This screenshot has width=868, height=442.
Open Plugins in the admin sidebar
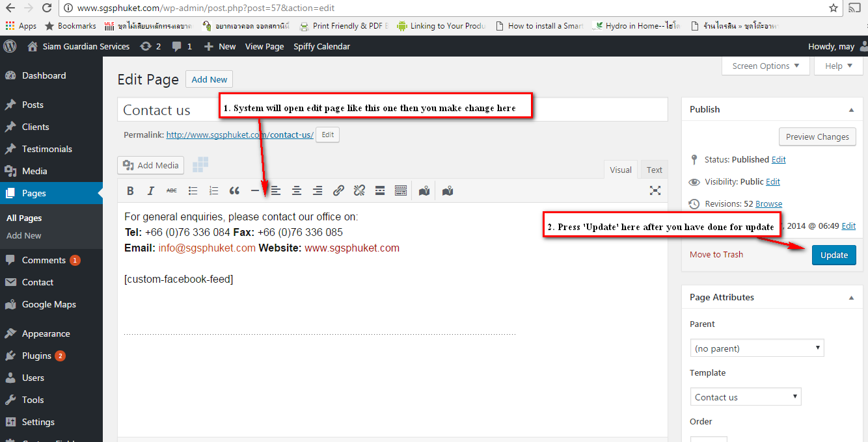(36, 356)
